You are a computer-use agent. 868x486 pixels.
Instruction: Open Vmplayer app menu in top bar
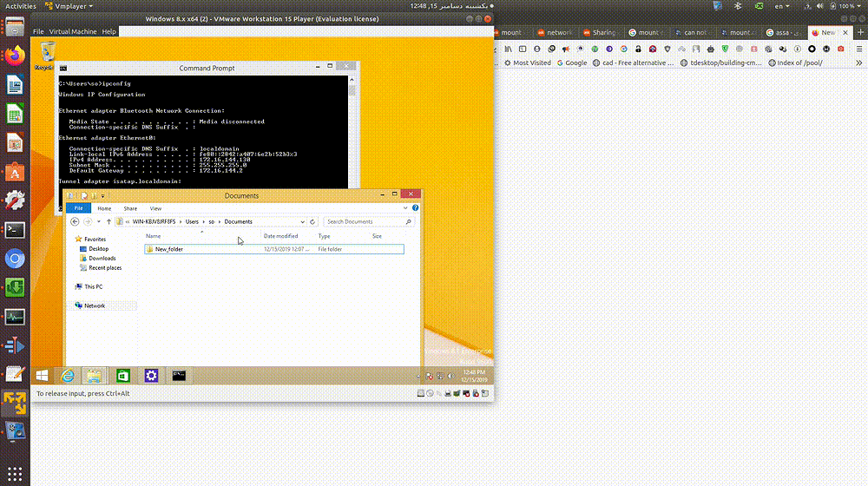(69, 6)
